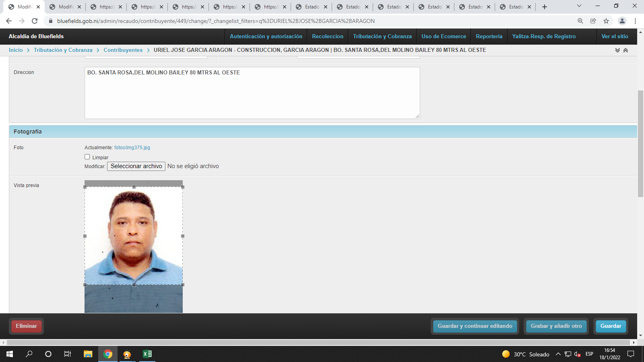The image size is (644, 362).
Task: Click the Guardar button
Action: [611, 326]
